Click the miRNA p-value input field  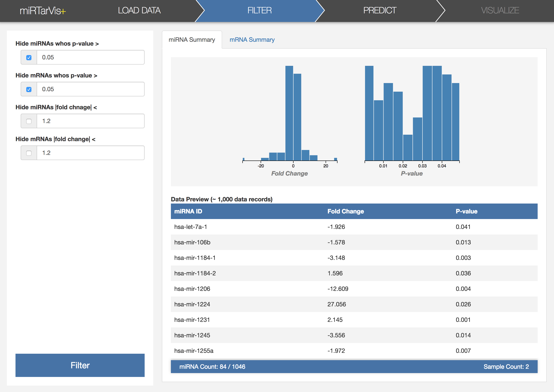pyautogui.click(x=91, y=57)
